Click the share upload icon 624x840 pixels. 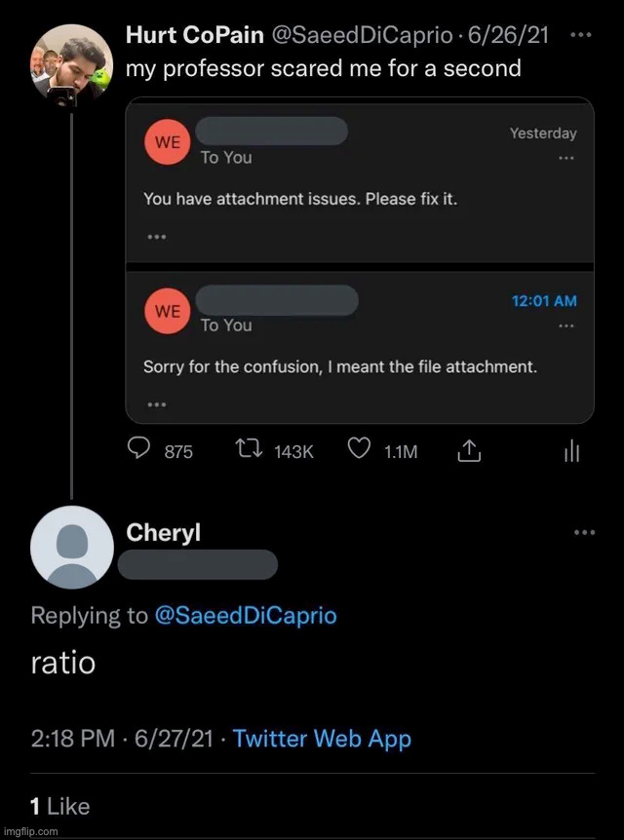point(469,450)
